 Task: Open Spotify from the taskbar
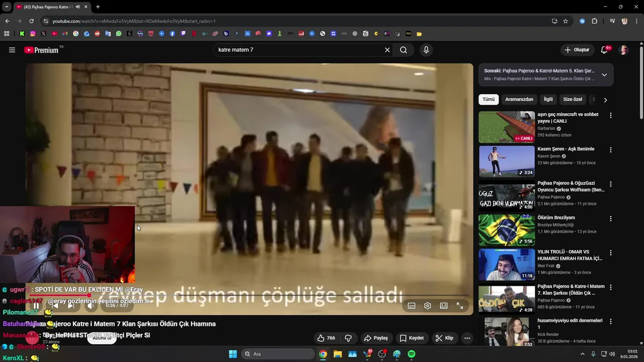(411, 354)
